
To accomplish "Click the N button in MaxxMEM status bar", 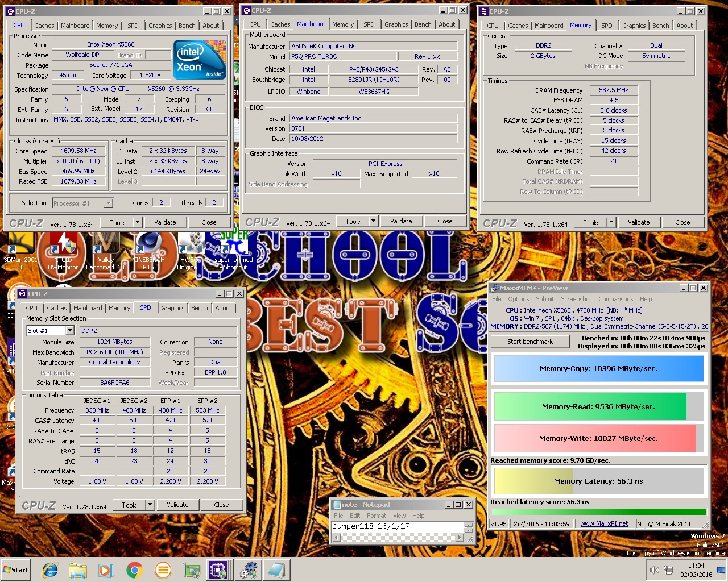I will click(x=639, y=524).
